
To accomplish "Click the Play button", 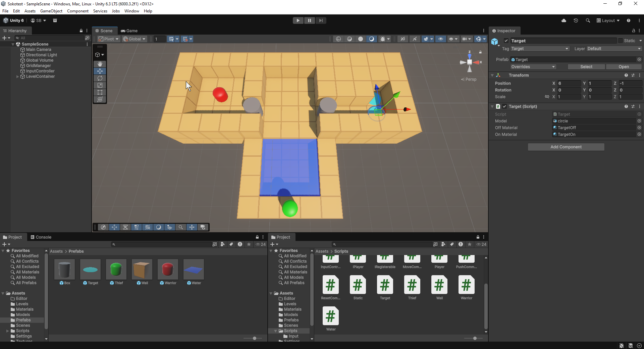I will tap(298, 20).
